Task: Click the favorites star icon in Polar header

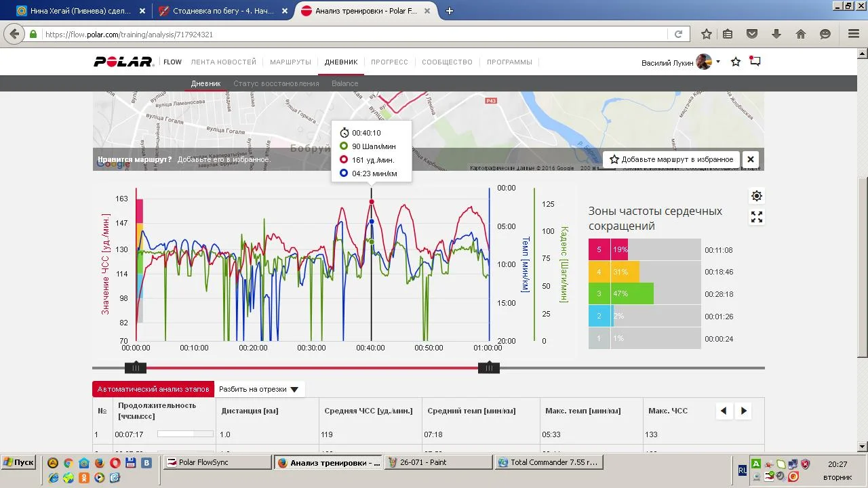Action: [x=736, y=62]
